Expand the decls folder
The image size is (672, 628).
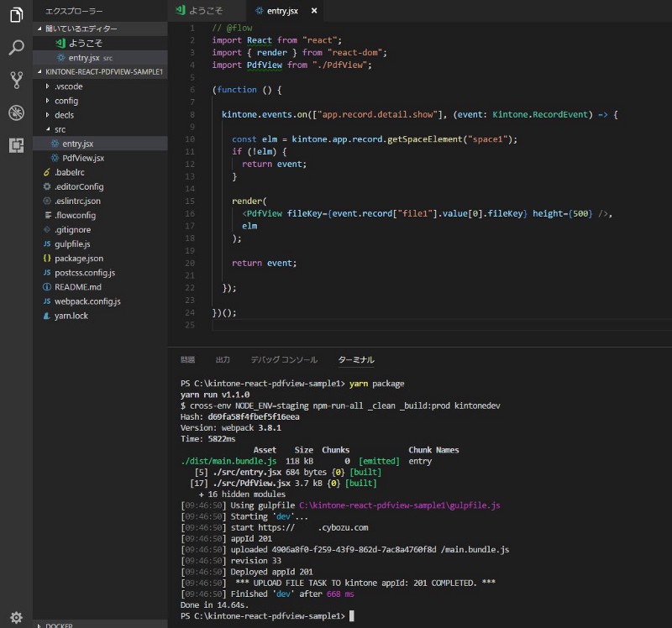click(65, 115)
